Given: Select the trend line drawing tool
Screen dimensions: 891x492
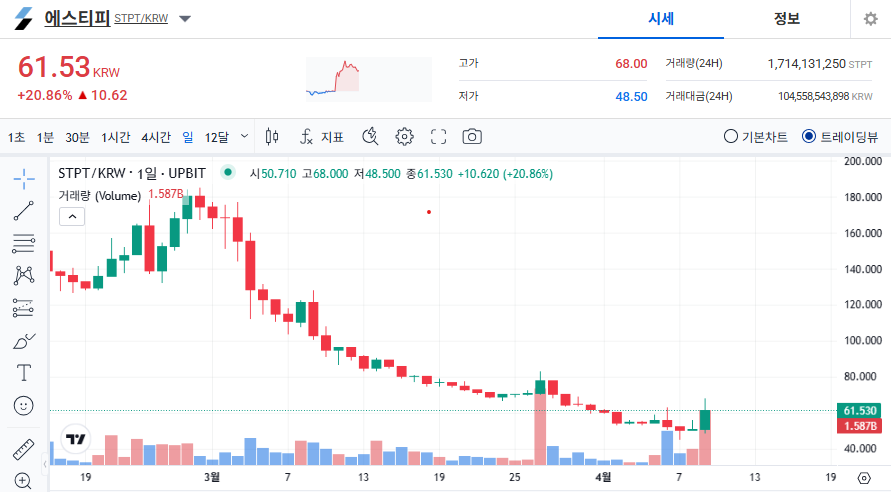Looking at the screenshot, I should coord(24,211).
